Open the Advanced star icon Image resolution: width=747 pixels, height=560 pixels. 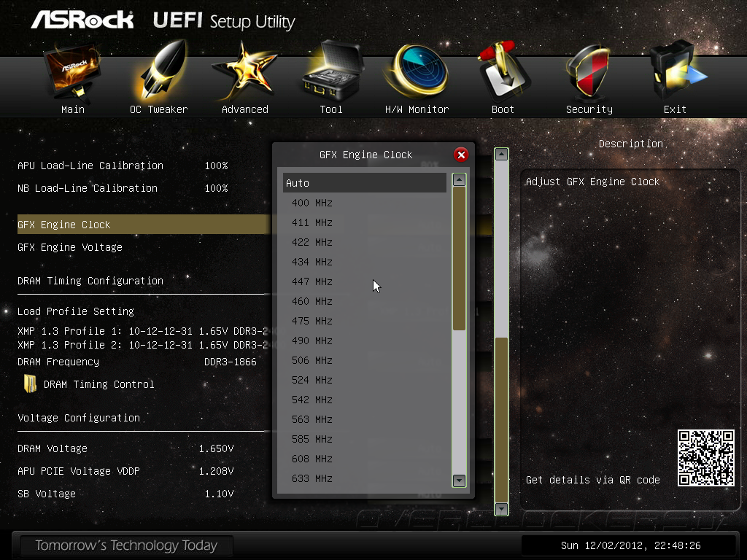click(244, 71)
